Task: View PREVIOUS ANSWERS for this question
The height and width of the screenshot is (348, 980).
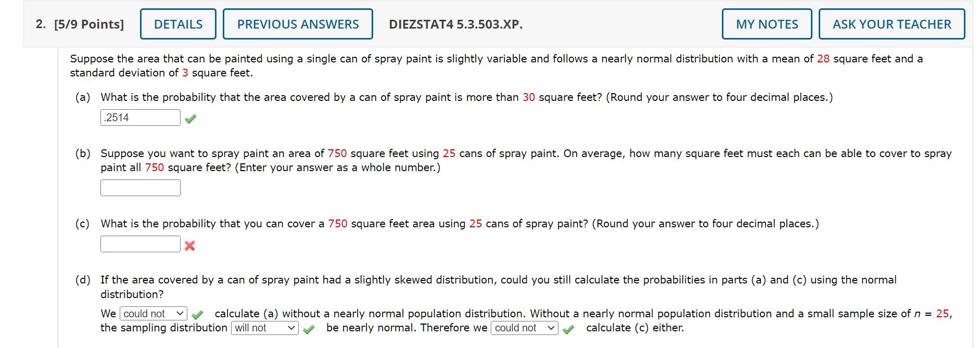Action: (x=298, y=24)
